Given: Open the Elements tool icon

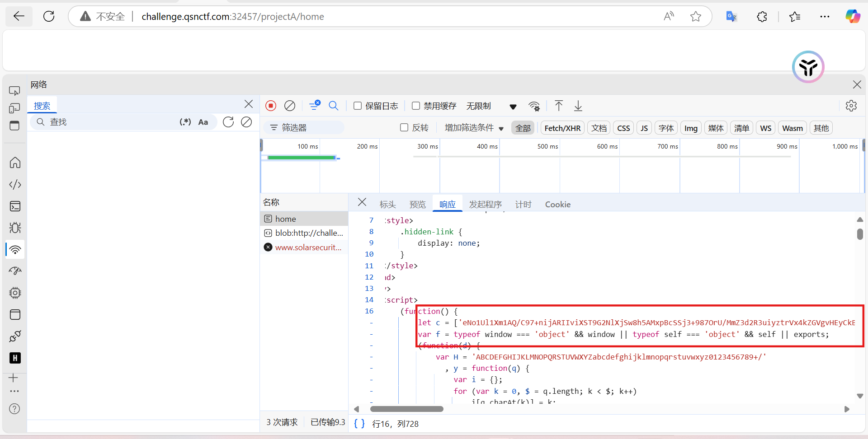Looking at the screenshot, I should pos(15,184).
